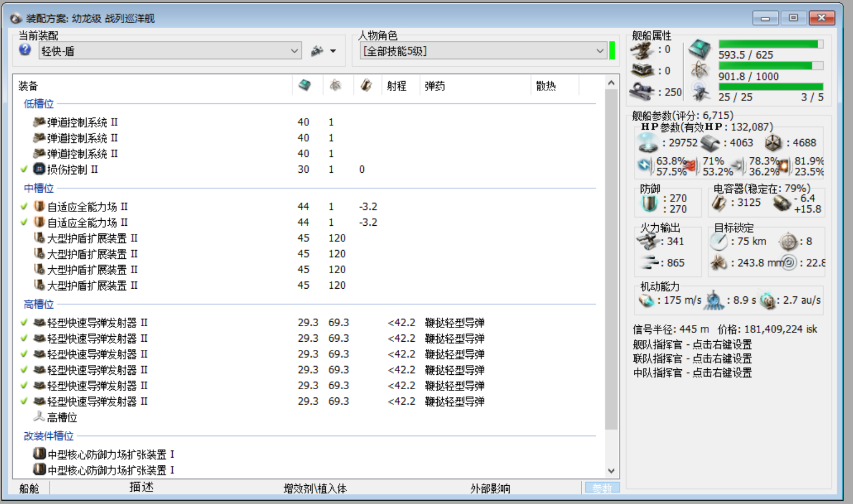Viewport: 853px width, 504px height.
Task: Click the align time icon beside 8.9 s
Action: pos(714,300)
